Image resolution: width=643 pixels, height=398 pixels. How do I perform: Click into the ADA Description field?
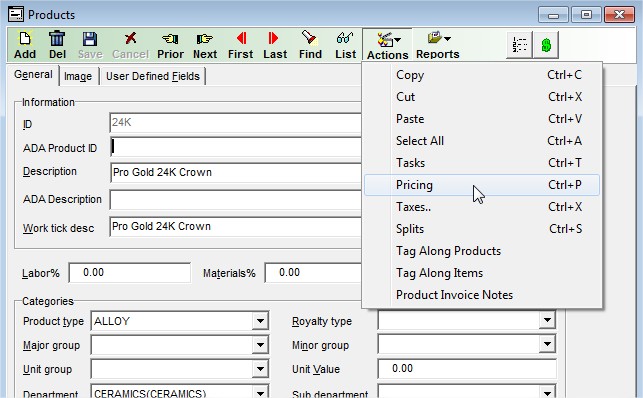[x=235, y=200]
